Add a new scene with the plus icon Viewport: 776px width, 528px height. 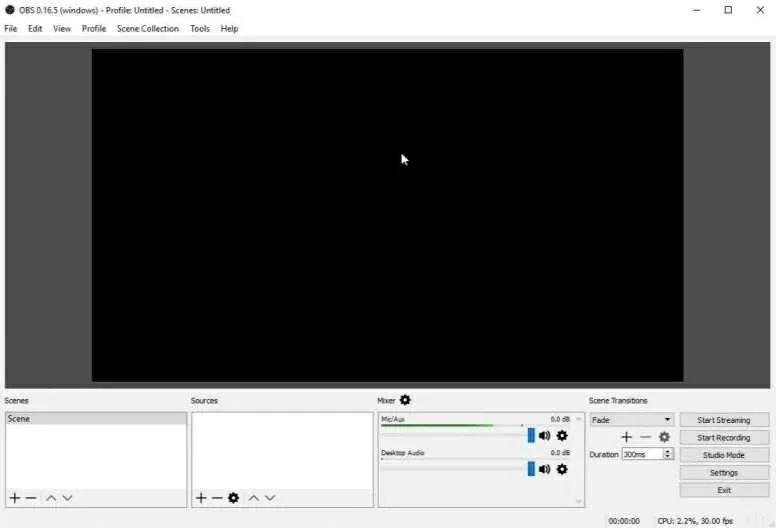point(15,498)
